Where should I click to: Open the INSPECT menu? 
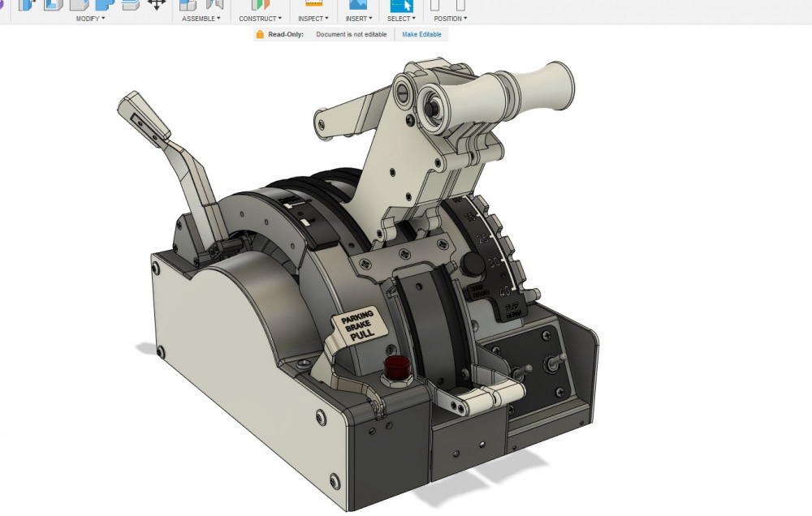(x=313, y=18)
